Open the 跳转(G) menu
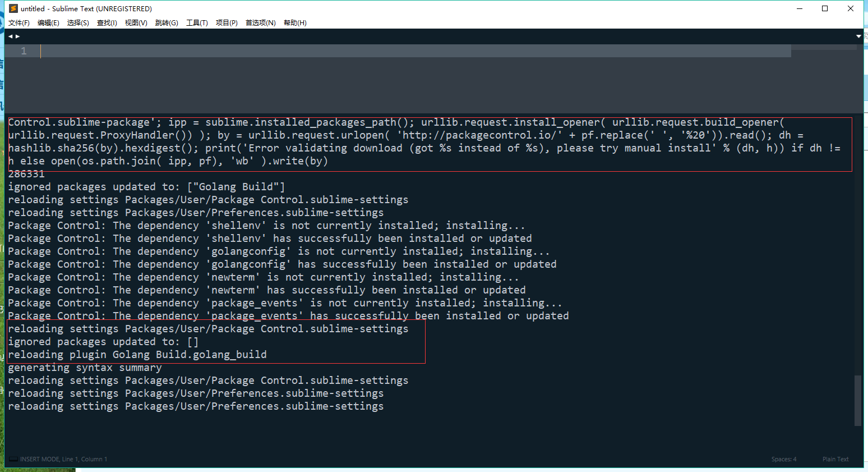The width and height of the screenshot is (868, 472). [x=167, y=23]
